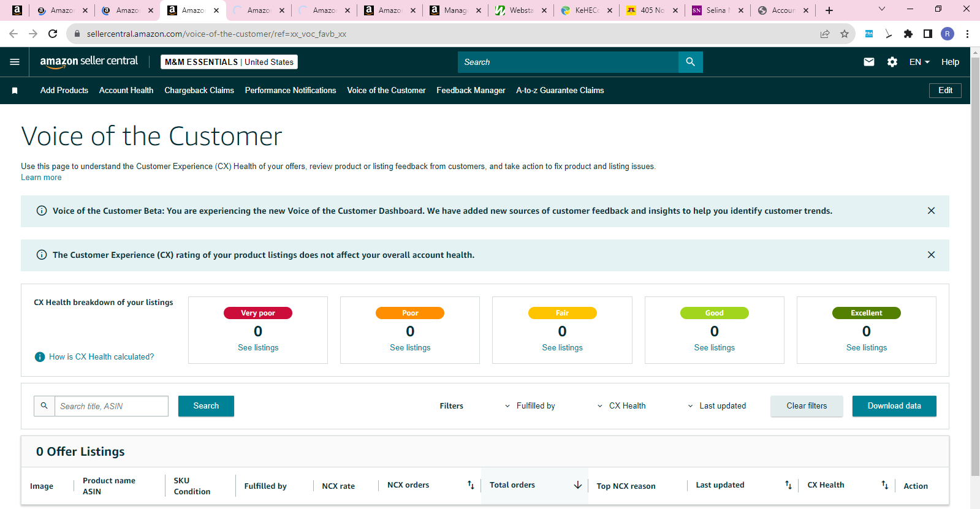Image resolution: width=980 pixels, height=509 pixels.
Task: See listings under Fair
Action: pos(562,347)
